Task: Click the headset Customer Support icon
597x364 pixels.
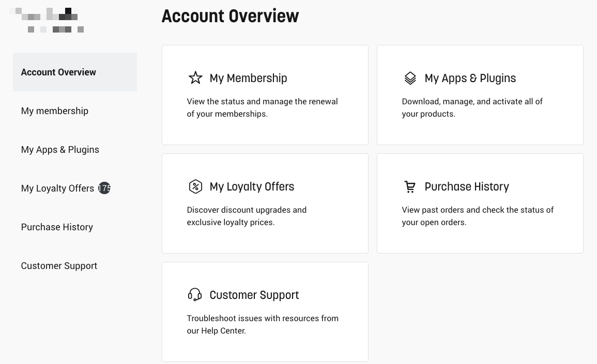Action: [195, 295]
